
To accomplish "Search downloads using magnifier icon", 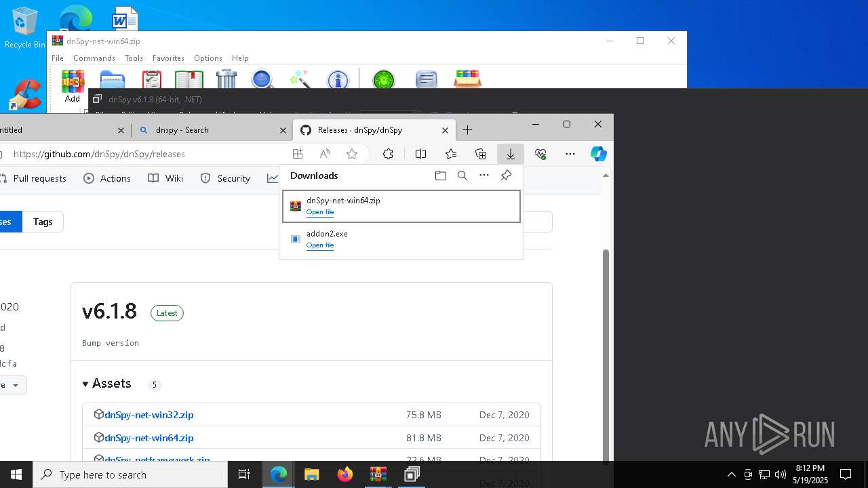I will 462,176.
